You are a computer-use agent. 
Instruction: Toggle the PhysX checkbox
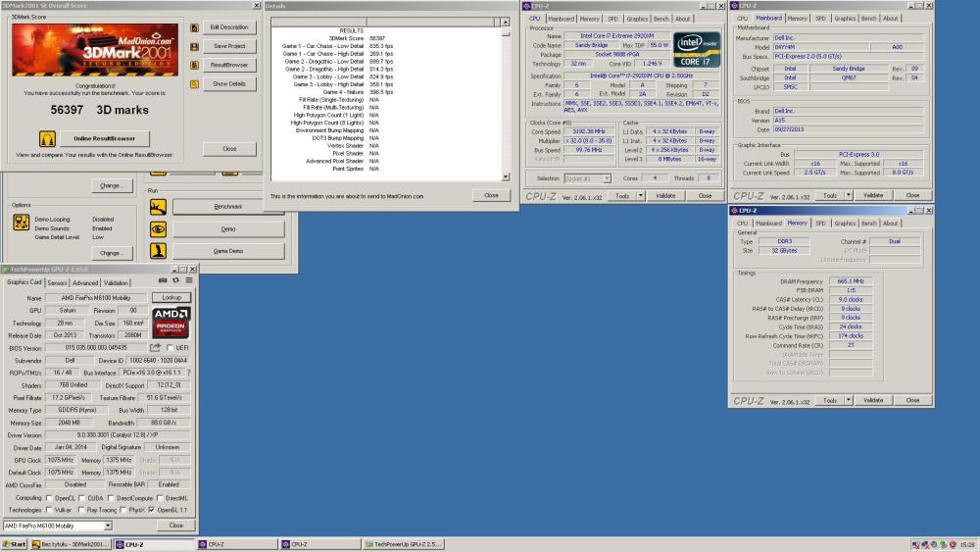coord(123,510)
